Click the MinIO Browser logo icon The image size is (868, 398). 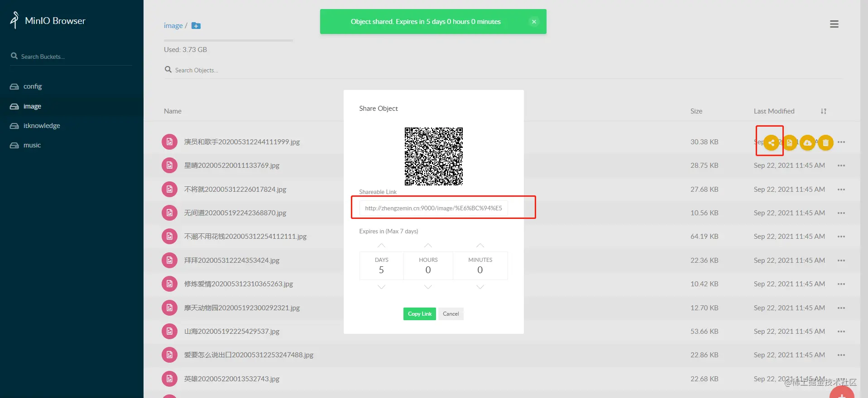[14, 20]
